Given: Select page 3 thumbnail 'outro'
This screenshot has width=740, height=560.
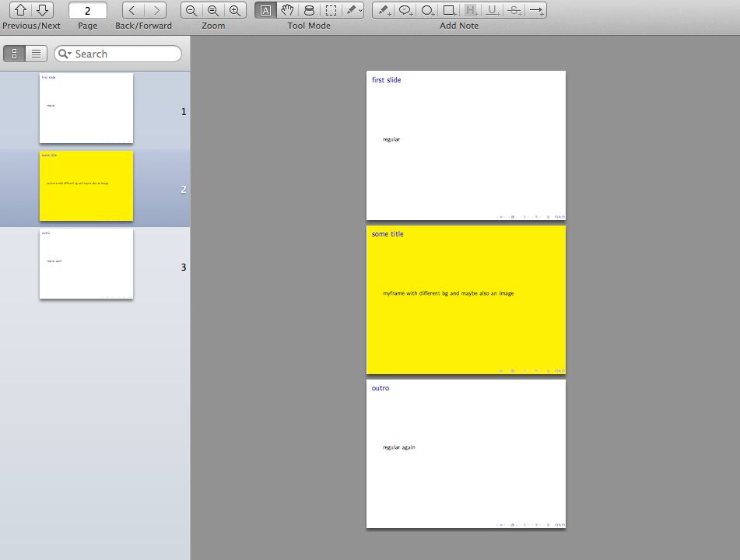Looking at the screenshot, I should point(86,264).
